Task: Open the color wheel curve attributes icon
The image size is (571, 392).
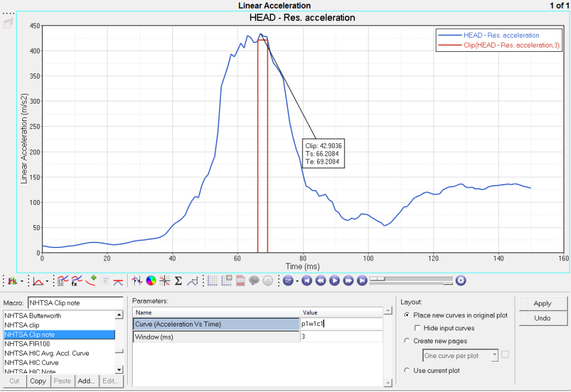Action: [151, 280]
